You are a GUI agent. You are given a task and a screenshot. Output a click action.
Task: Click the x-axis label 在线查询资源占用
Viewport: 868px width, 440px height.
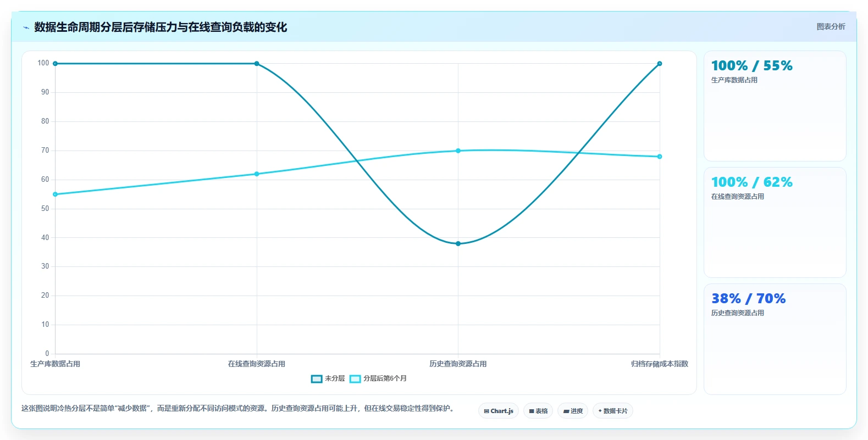pyautogui.click(x=257, y=364)
